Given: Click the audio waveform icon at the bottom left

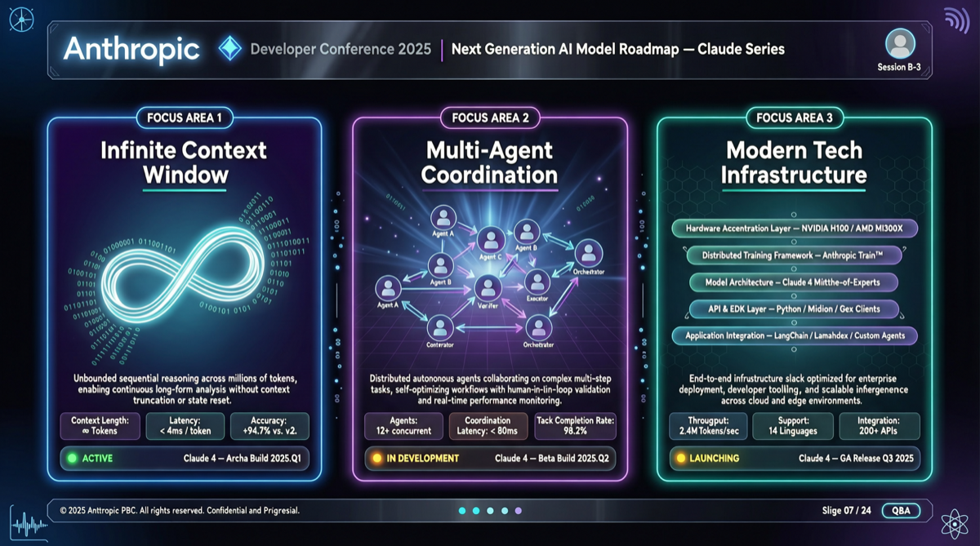Looking at the screenshot, I should pos(29,524).
